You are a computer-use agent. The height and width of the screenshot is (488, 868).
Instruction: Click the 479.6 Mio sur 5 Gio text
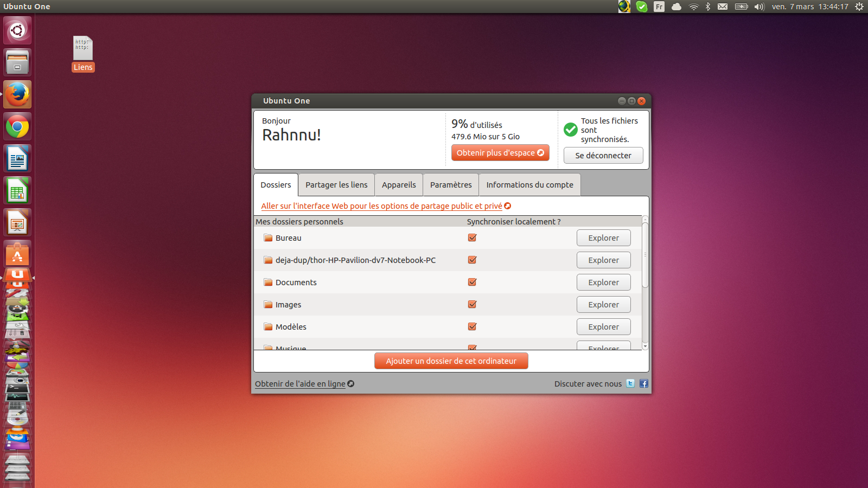(486, 137)
